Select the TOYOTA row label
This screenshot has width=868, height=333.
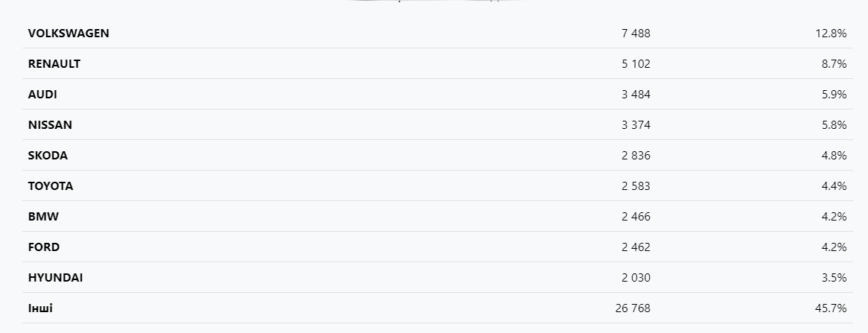click(x=51, y=186)
